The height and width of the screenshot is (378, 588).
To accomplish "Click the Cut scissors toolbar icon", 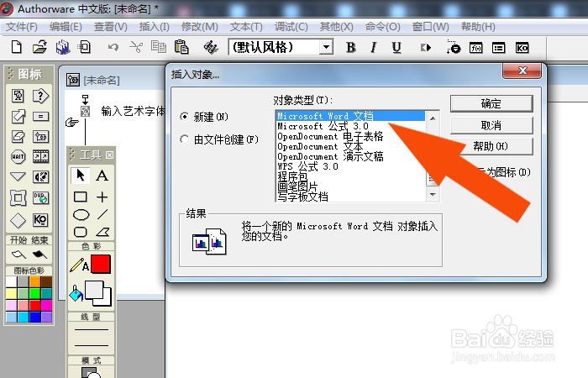I will pyautogui.click(x=136, y=47).
